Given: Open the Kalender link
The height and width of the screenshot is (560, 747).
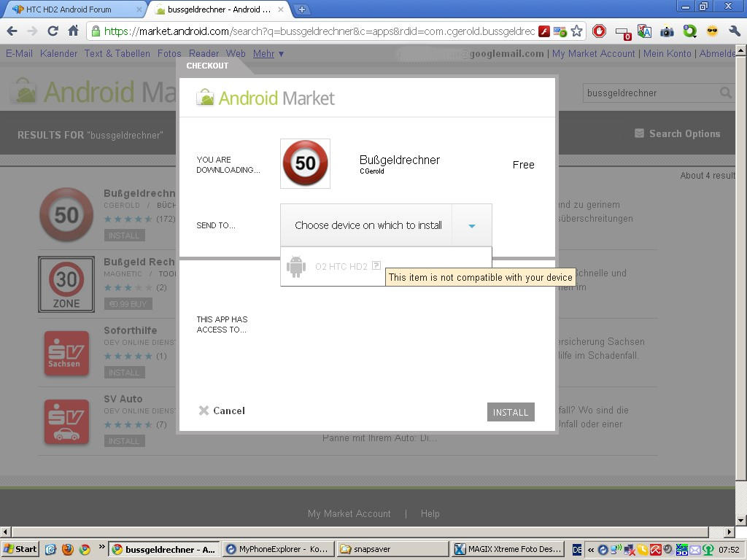Looking at the screenshot, I should [58, 53].
